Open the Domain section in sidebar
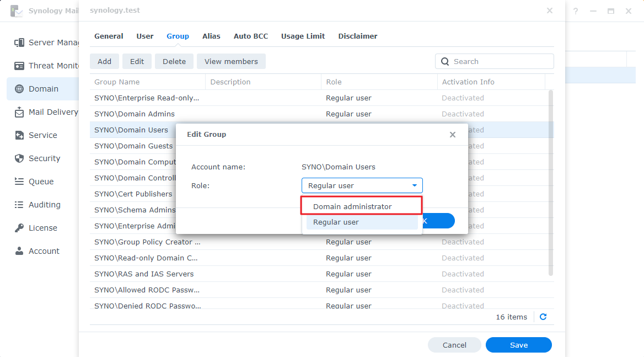This screenshot has width=644, height=357. pos(47,88)
